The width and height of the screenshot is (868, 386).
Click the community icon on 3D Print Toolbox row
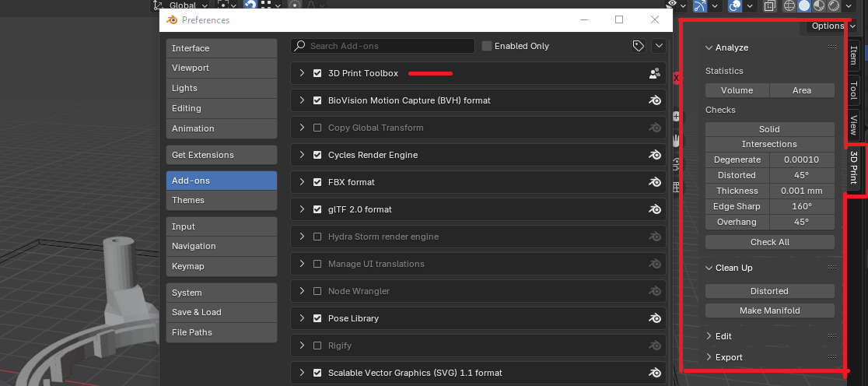655,73
